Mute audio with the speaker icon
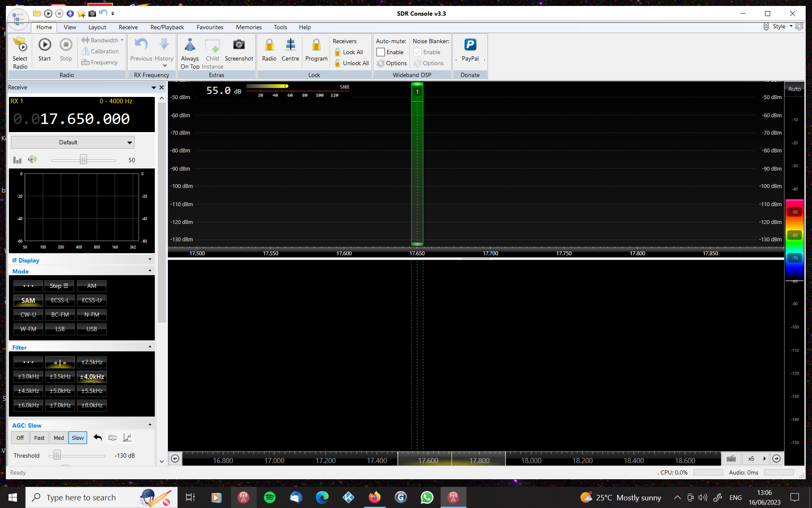This screenshot has width=812, height=508. pyautogui.click(x=32, y=160)
